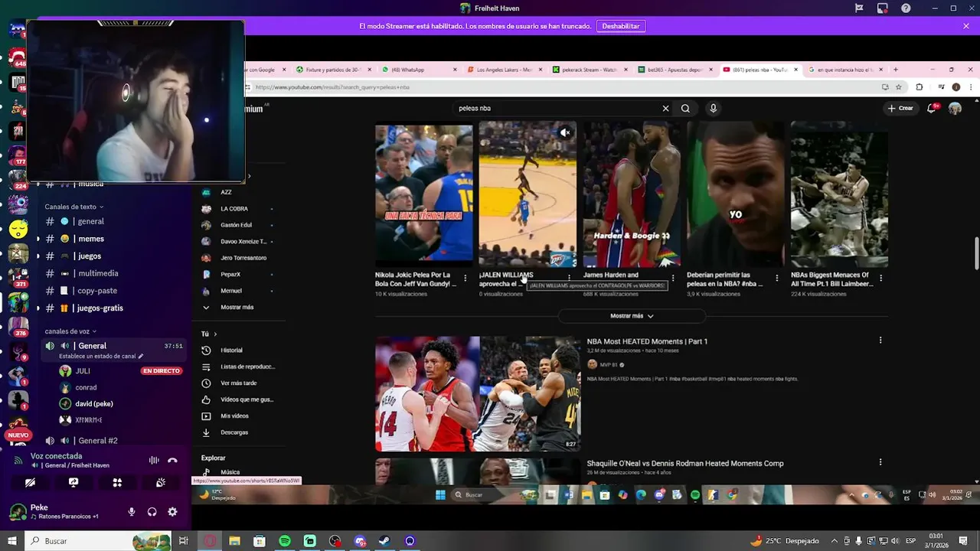The width and height of the screenshot is (980, 551).
Task: Share your screen in Discord
Action: click(x=73, y=483)
